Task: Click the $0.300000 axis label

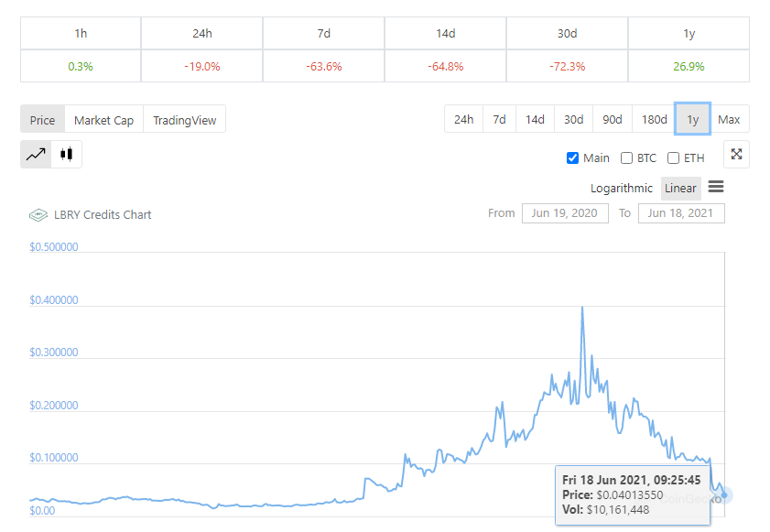Action: pyautogui.click(x=53, y=353)
